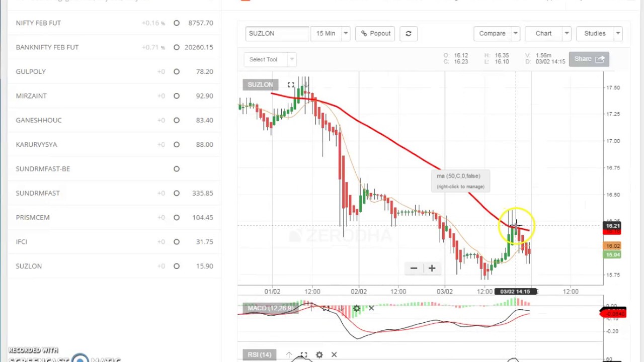Click the RSI (14) label
Image resolution: width=644 pixels, height=362 pixels.
260,355
